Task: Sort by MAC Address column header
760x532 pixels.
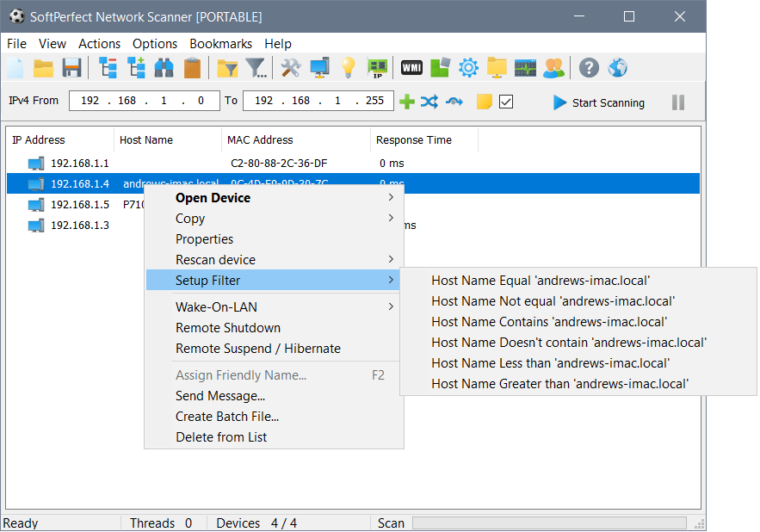Action: 296,139
